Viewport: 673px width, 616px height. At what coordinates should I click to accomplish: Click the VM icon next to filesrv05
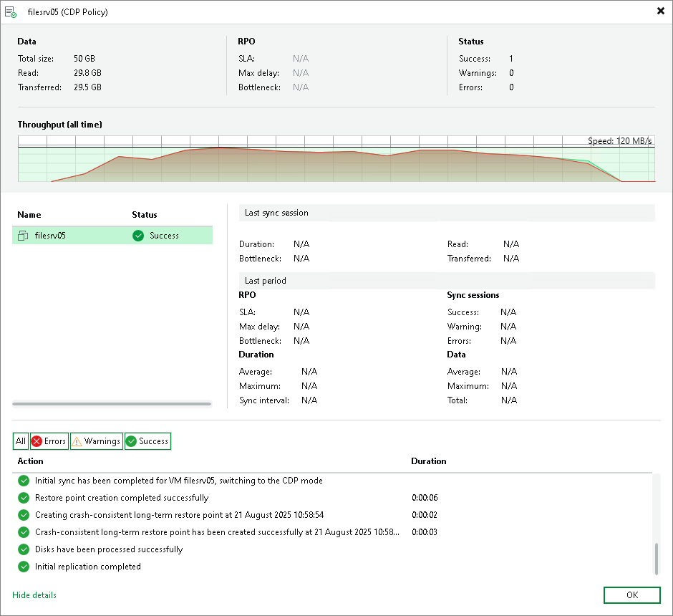pyautogui.click(x=23, y=236)
